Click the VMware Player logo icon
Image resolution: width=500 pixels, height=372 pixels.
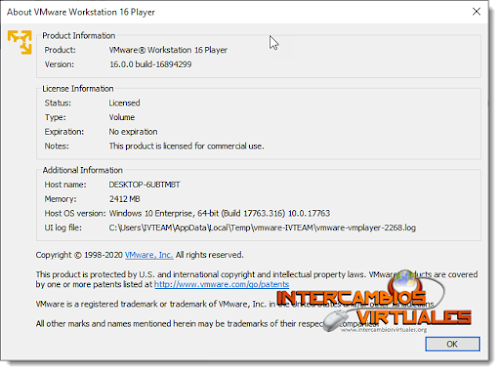pos(20,42)
